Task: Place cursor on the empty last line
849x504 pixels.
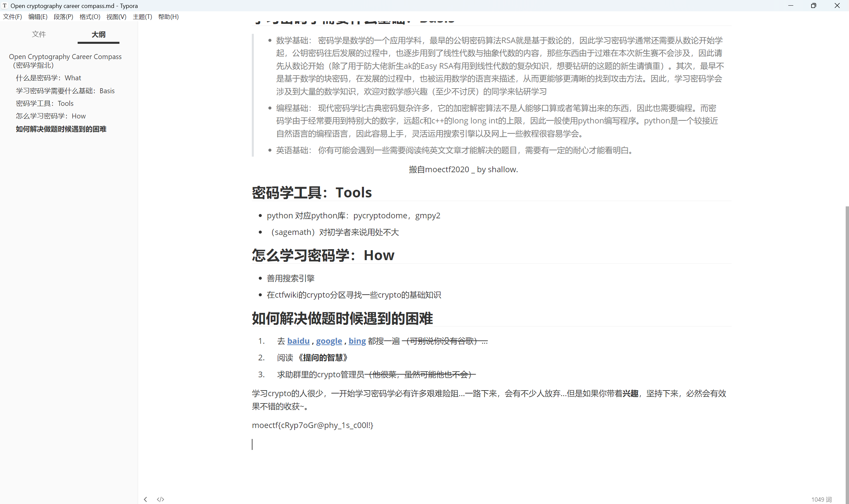Action: tap(491, 444)
